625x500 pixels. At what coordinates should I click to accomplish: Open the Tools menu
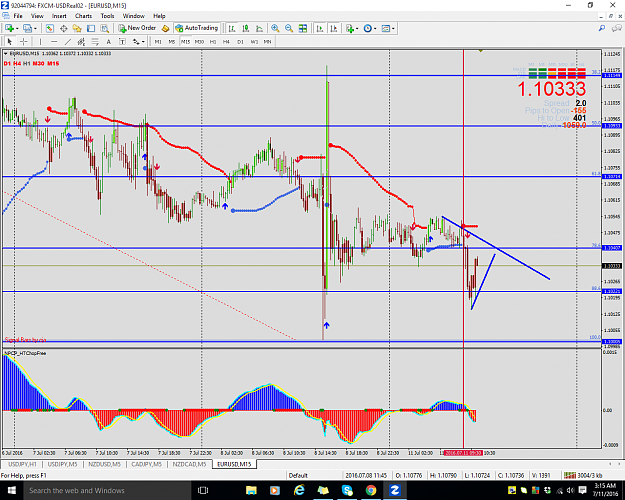point(107,16)
